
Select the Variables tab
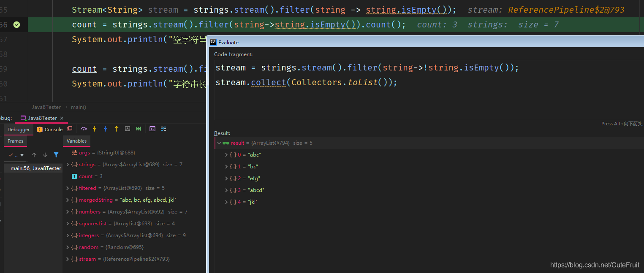pyautogui.click(x=76, y=141)
